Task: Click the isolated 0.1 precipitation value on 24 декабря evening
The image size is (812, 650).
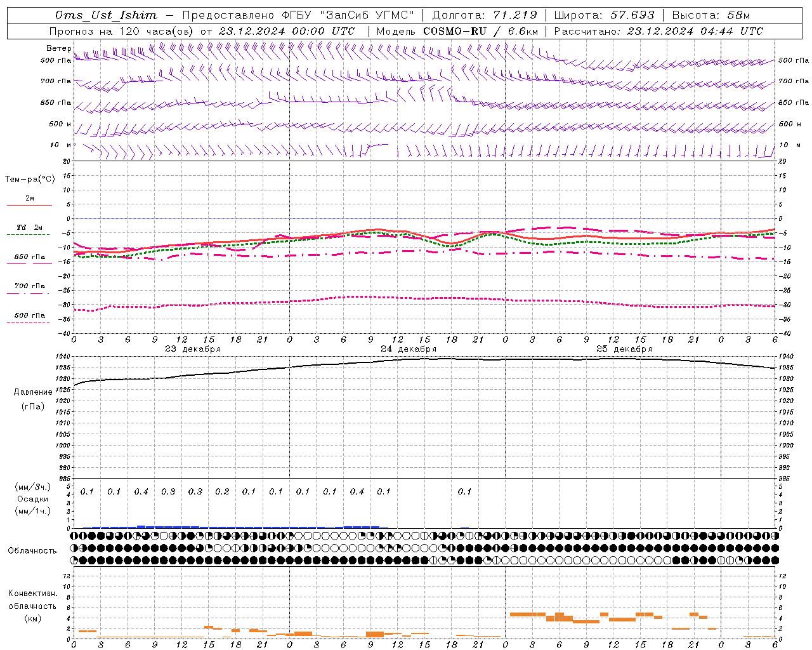Action: [465, 492]
